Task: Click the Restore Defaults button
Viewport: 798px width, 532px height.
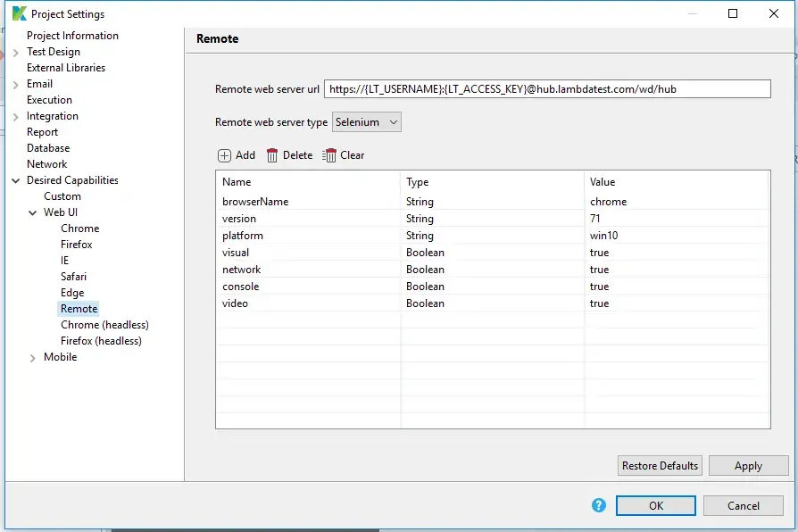Action: (x=659, y=465)
